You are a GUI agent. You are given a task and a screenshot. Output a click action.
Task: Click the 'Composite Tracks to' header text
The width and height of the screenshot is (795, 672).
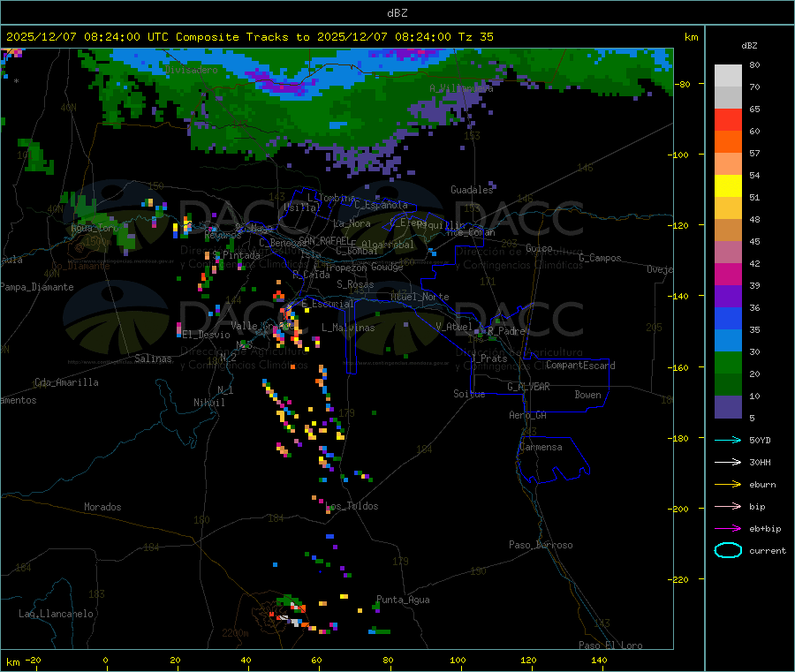pos(243,37)
